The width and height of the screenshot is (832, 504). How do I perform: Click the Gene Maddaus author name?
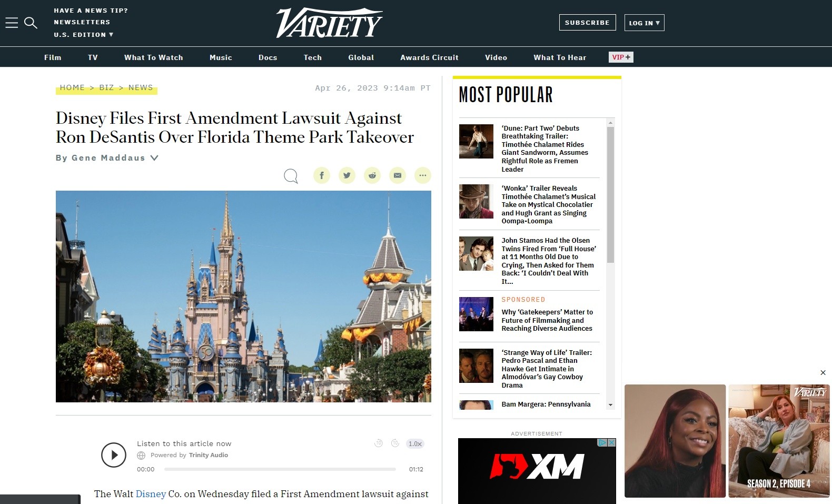pyautogui.click(x=108, y=157)
